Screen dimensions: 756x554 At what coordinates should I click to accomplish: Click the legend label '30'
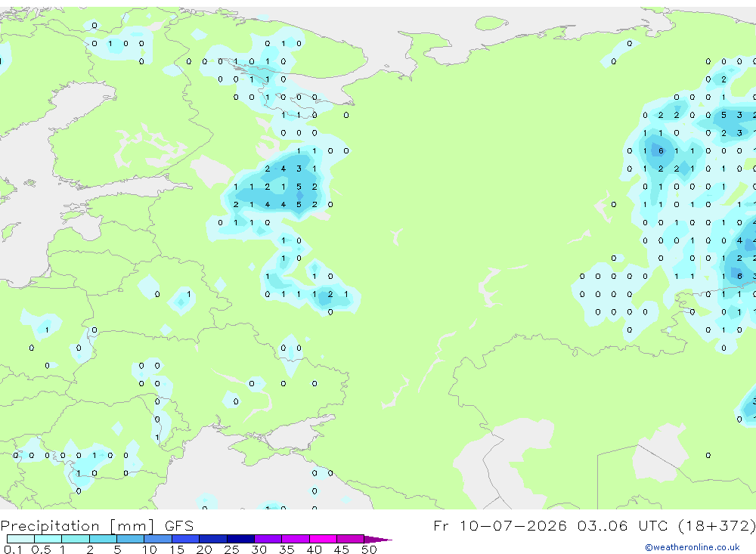[259, 549]
